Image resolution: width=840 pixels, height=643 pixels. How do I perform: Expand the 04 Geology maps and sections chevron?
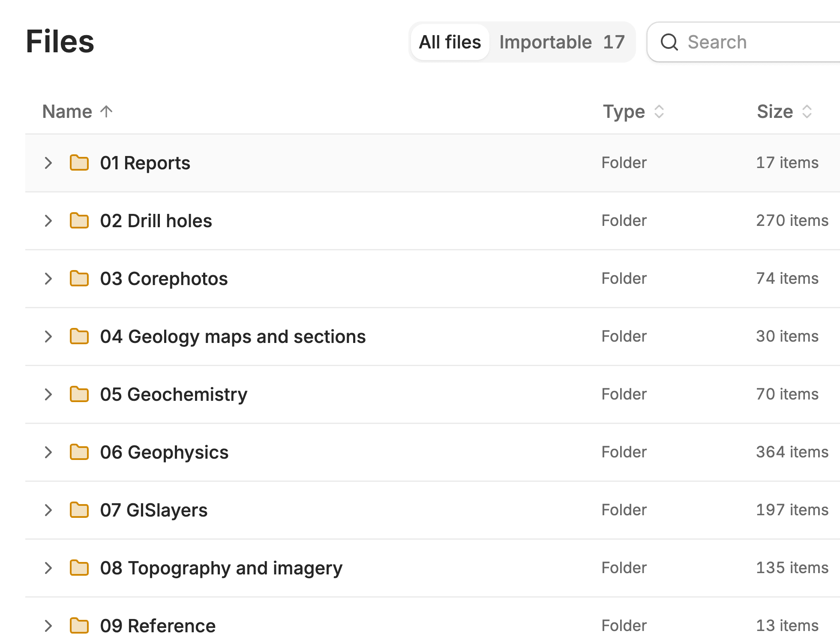click(48, 337)
